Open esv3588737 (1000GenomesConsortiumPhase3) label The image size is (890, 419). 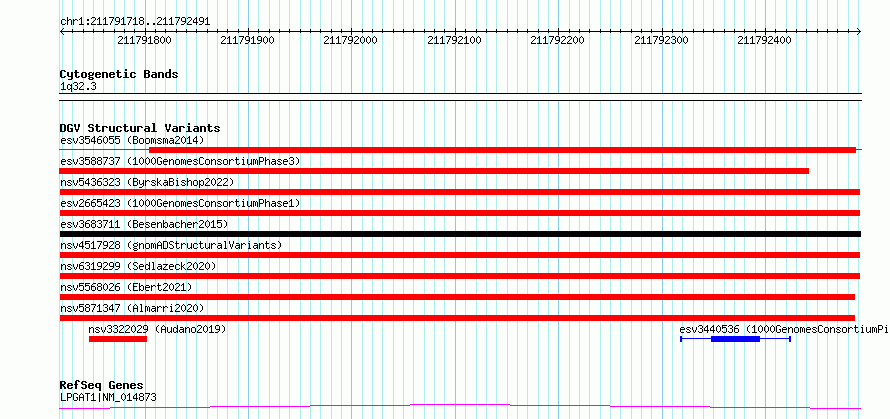coord(180,161)
